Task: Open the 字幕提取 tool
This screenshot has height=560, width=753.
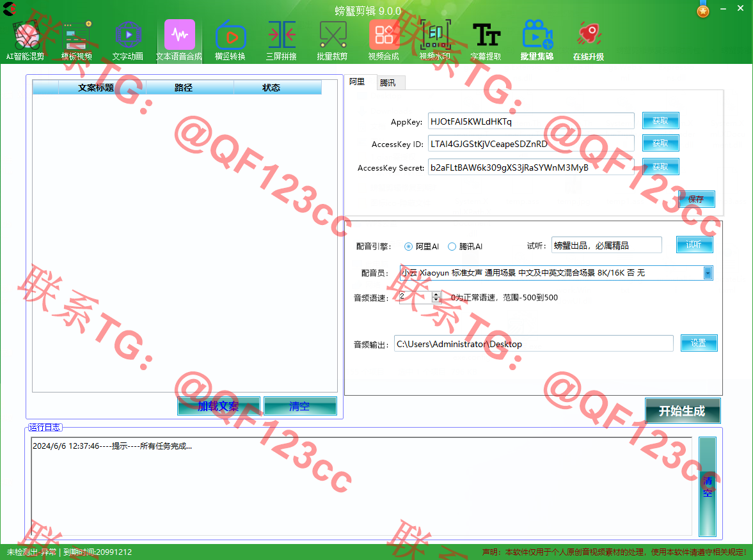Action: click(x=486, y=41)
